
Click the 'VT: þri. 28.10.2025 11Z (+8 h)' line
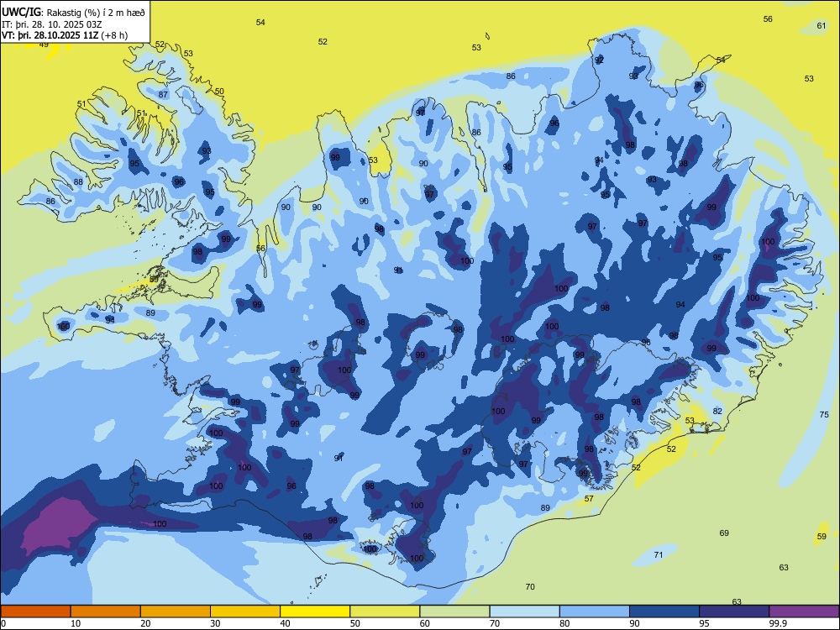[x=65, y=35]
